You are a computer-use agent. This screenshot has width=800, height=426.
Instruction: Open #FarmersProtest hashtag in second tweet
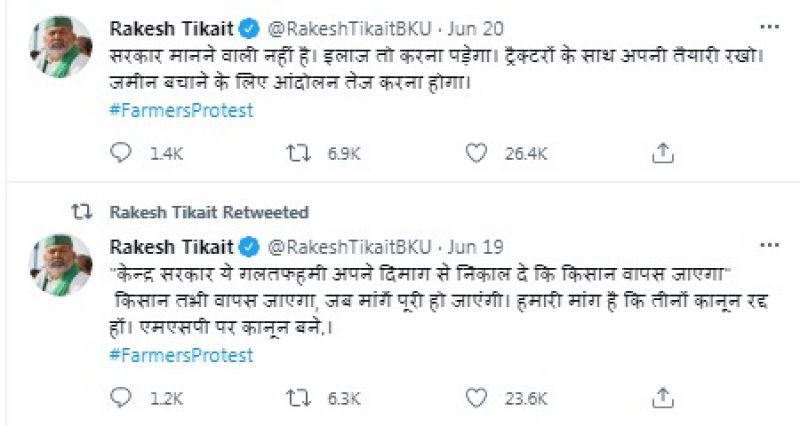coord(181,355)
